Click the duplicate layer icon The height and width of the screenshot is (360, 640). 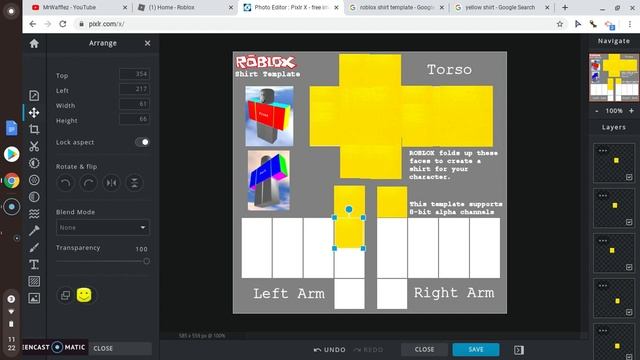click(65, 295)
